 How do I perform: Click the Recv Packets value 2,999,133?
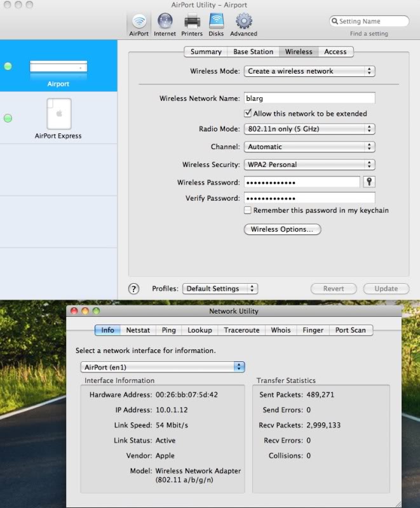pos(323,425)
